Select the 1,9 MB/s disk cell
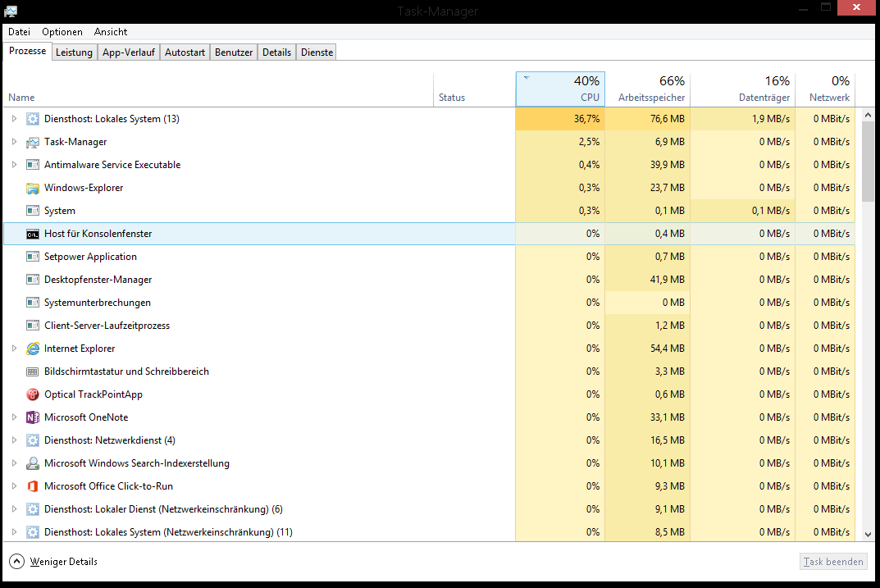Viewport: 880px width, 588px height. click(x=743, y=119)
